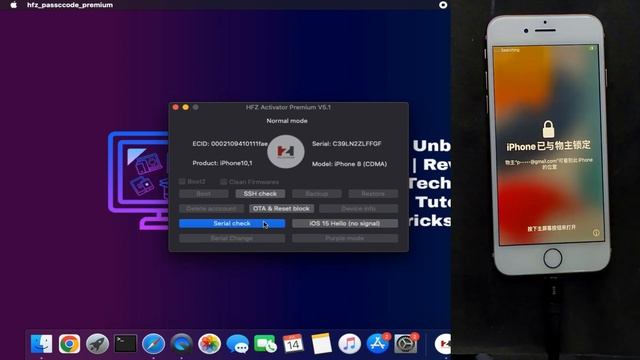Image resolution: width=640 pixels, height=360 pixels.
Task: Open FaceTime from the dock
Action: 265,344
